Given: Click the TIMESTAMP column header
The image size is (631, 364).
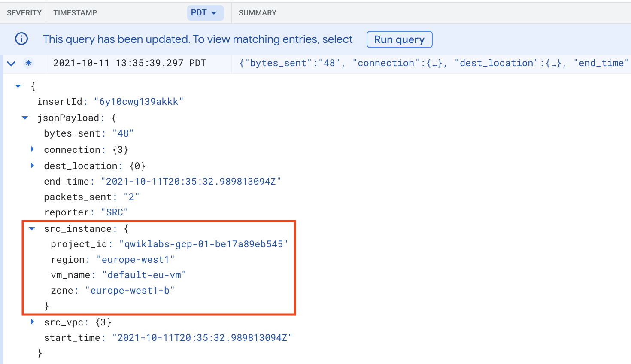Looking at the screenshot, I should click(75, 12).
